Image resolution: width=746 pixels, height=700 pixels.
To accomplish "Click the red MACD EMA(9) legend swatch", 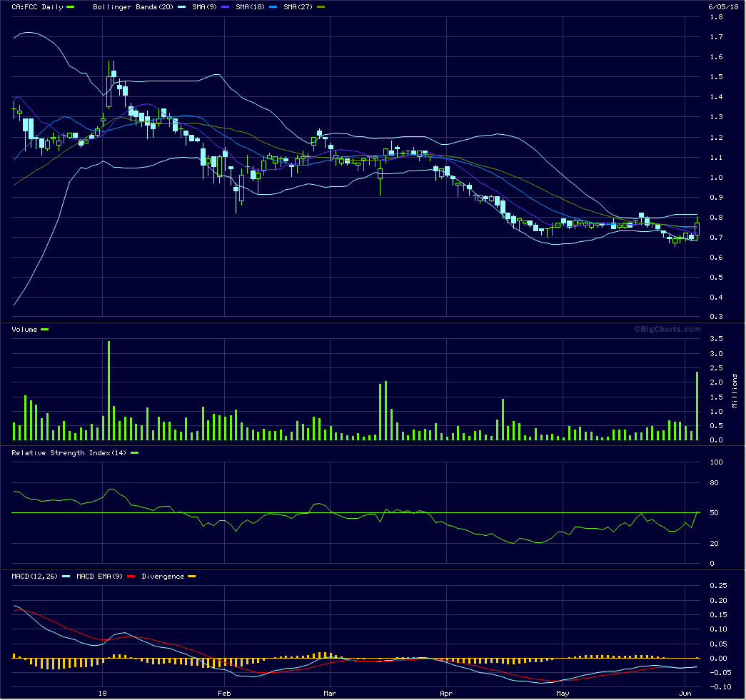I will click(132, 577).
